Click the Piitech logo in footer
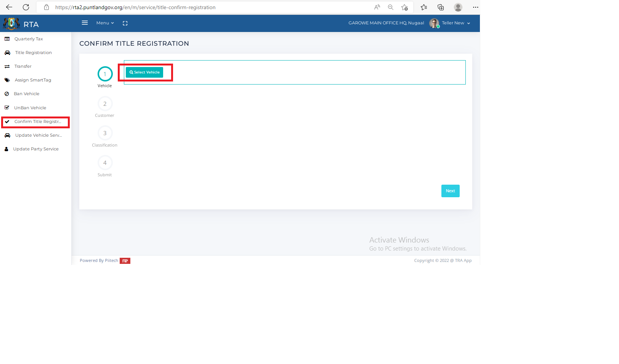 (x=125, y=261)
